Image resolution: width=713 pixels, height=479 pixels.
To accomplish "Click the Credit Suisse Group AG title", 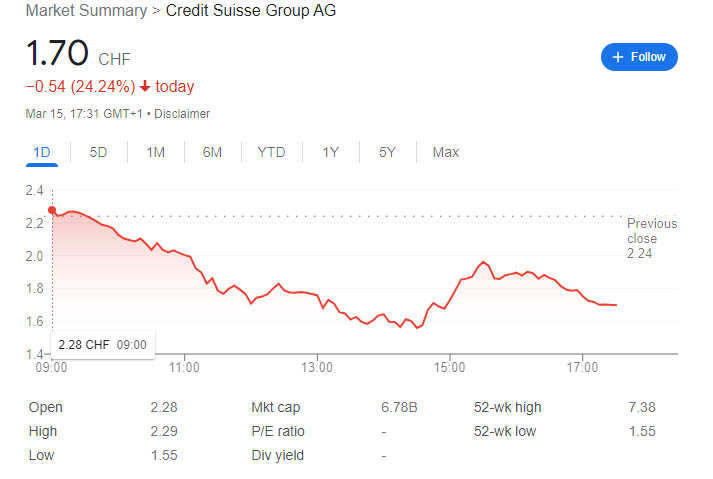I will 250,11.
